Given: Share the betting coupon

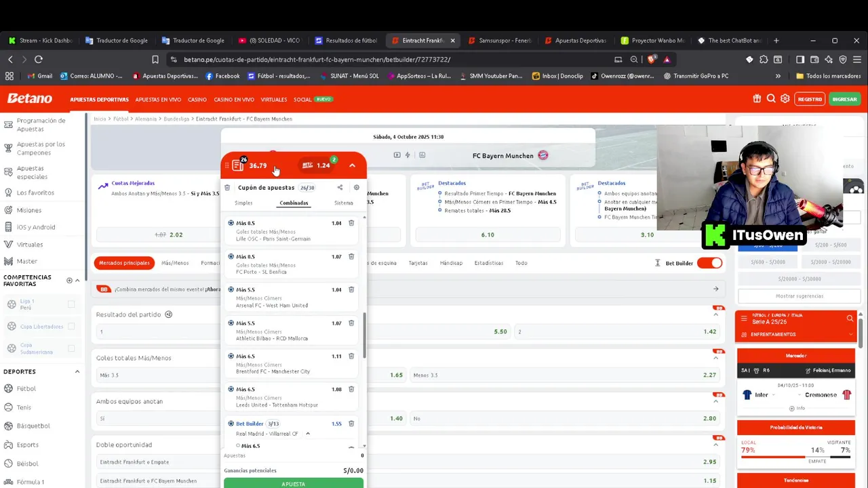Looking at the screenshot, I should coord(340,188).
